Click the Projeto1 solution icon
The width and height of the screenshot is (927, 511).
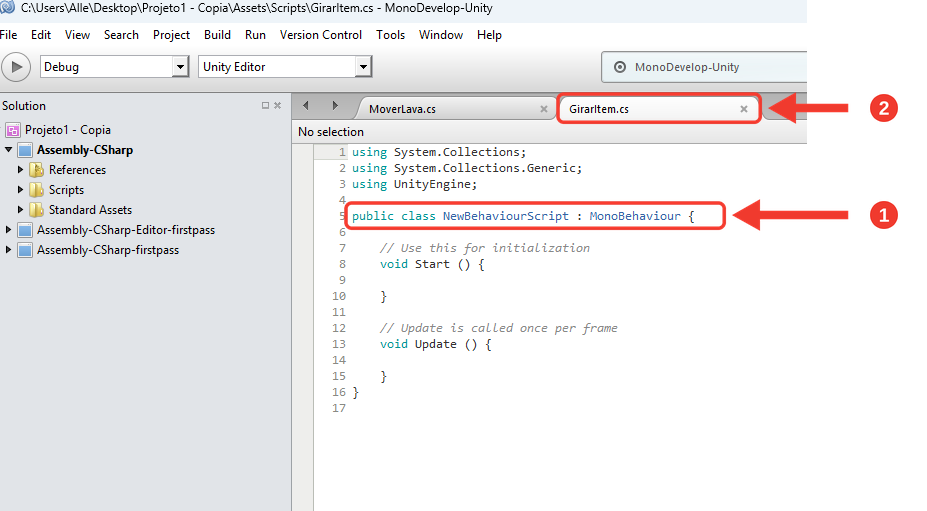(x=13, y=130)
